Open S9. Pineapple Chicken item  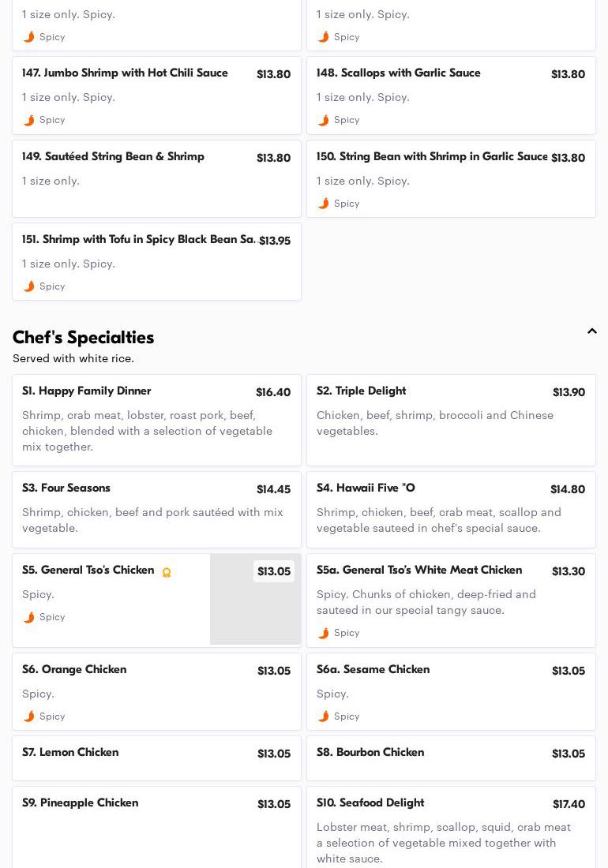[x=156, y=821]
